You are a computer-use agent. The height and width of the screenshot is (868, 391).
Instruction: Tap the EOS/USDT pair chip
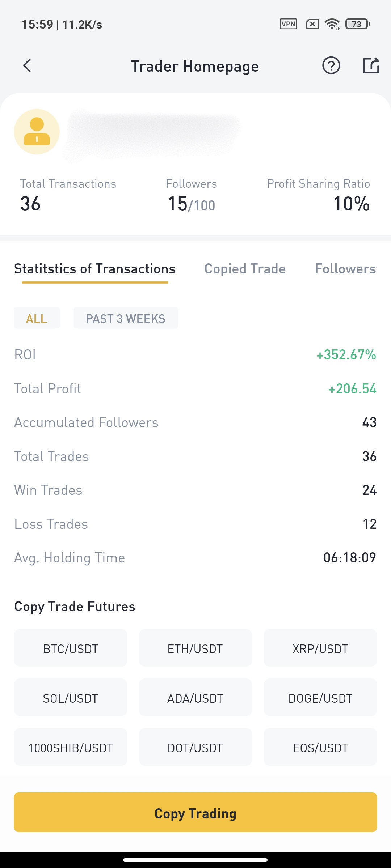click(320, 747)
